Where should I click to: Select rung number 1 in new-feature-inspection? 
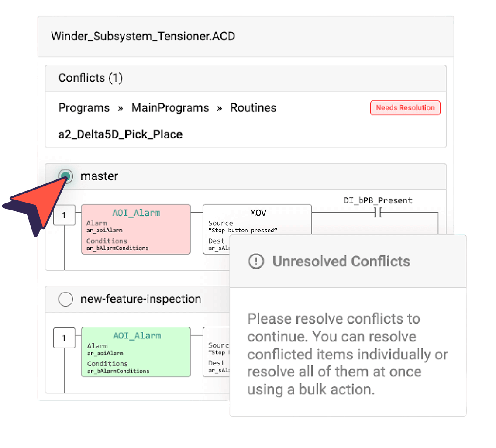64,338
